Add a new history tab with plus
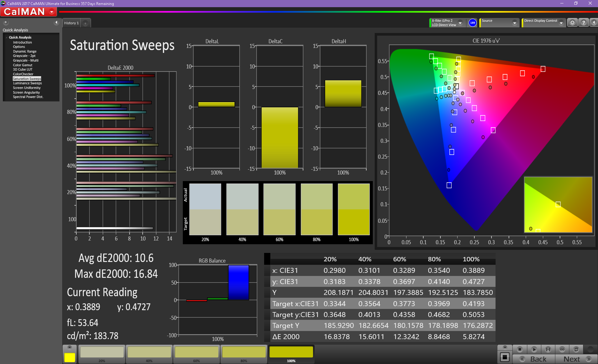The width and height of the screenshot is (598, 364). pyautogui.click(x=85, y=23)
